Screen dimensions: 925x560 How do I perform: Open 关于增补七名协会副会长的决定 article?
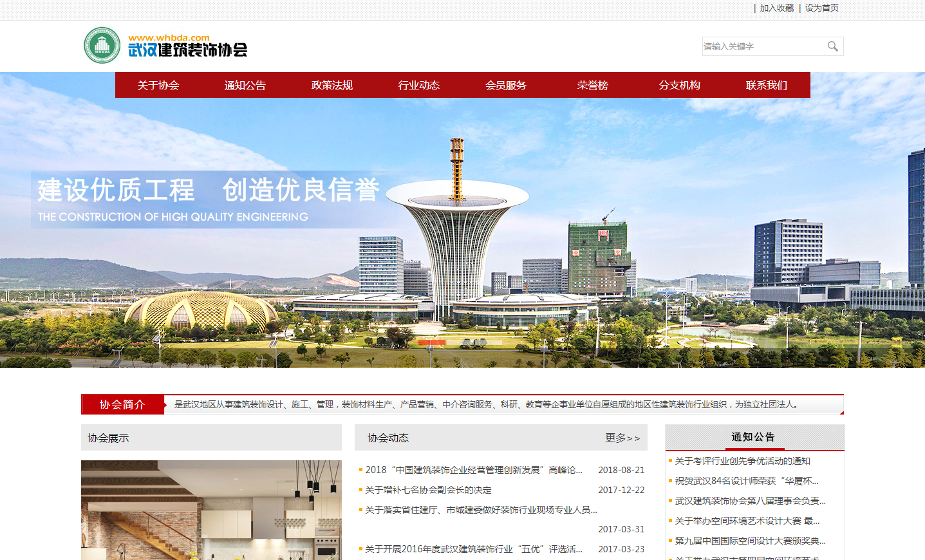tap(428, 490)
